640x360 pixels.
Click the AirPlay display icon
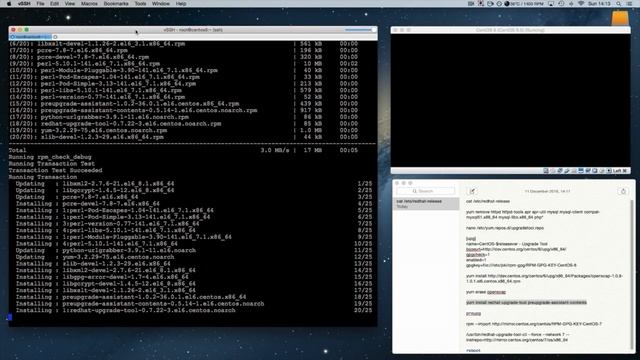(x=551, y=4)
